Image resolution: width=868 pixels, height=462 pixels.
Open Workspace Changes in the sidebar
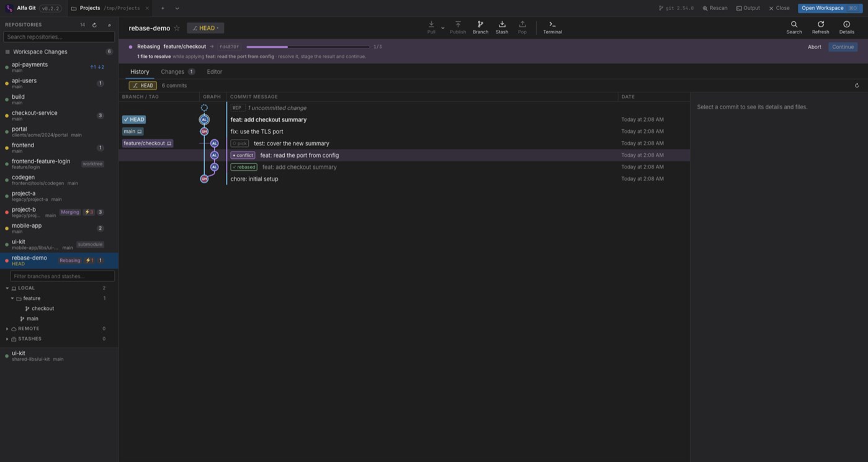tap(59, 52)
